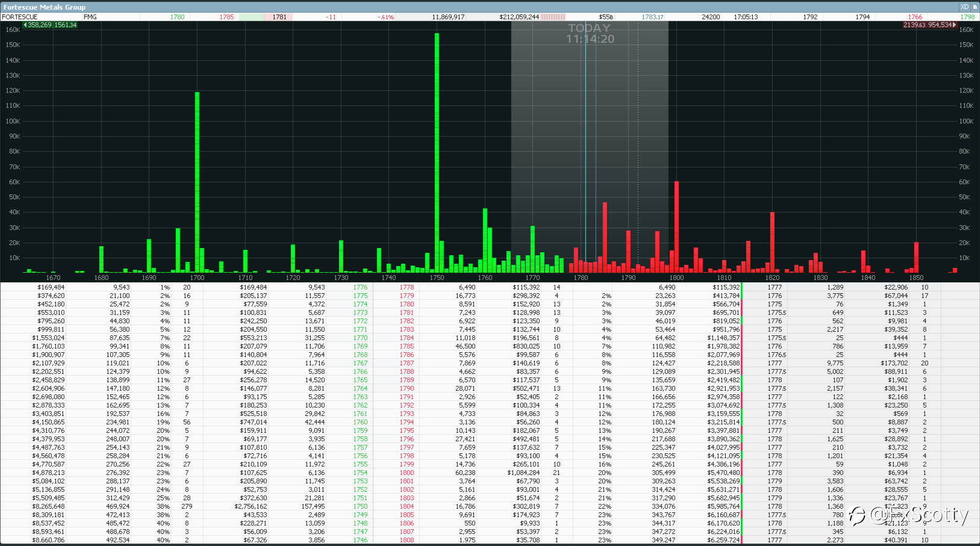Open the document icon in title bar
Screen dimensions: 980x546
(975, 7)
